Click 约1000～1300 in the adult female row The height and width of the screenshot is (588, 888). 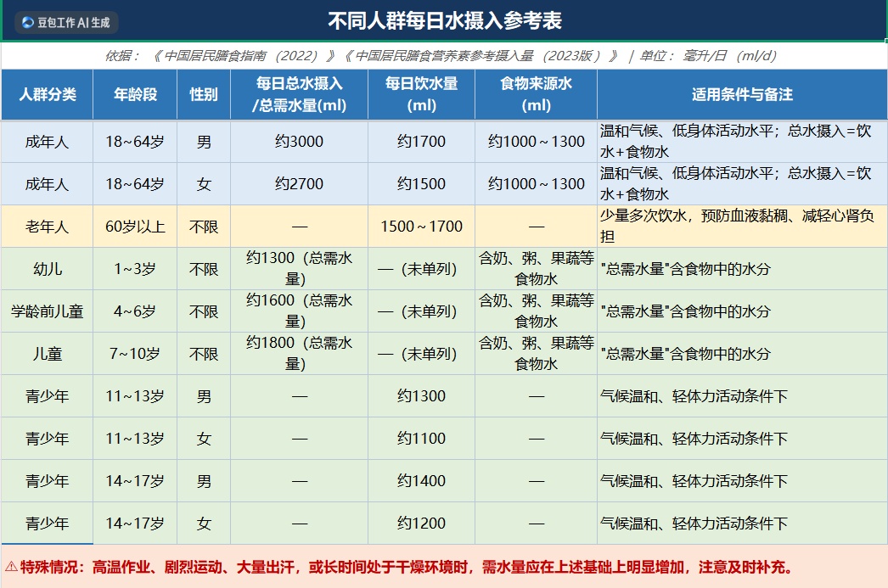pyautogui.click(x=536, y=184)
